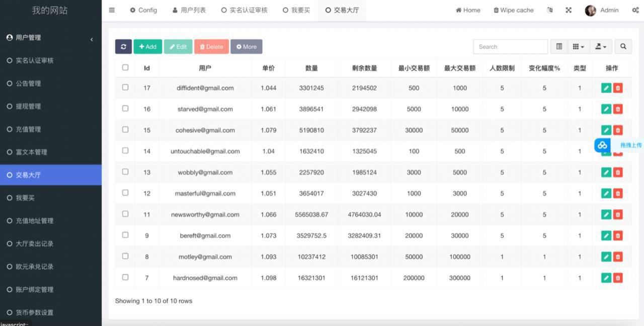Select checkbox for row Id 16

125,108
